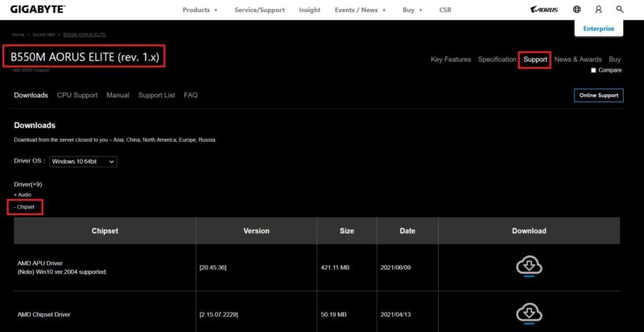Click the GIGABYTE logo
This screenshot has width=644, height=332.
coord(37,10)
